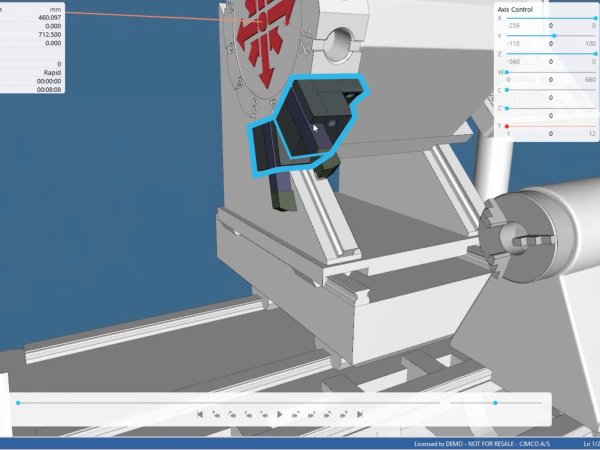The image size is (600, 450).
Task: Click forward icon immediately right of Play
Action: 296,414
